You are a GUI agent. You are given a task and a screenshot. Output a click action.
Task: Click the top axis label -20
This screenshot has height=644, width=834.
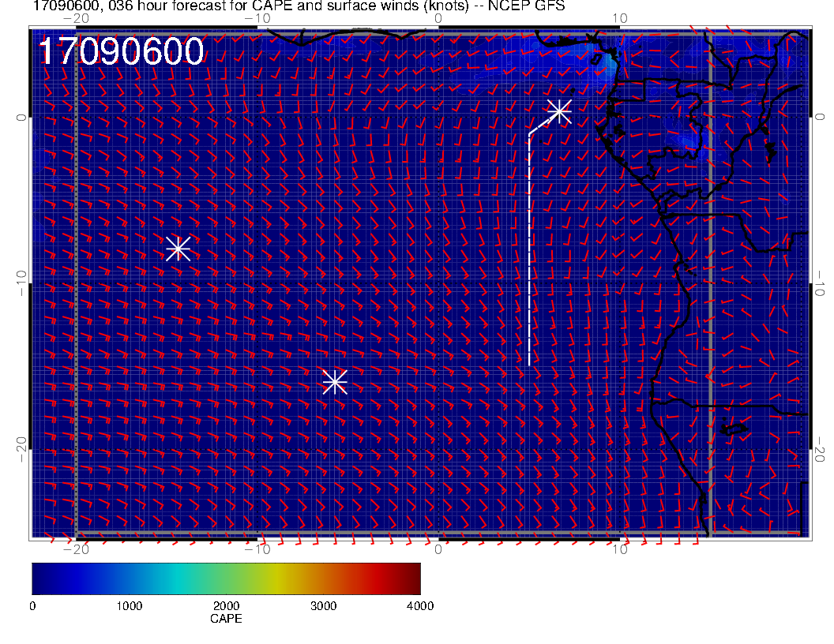(x=76, y=18)
